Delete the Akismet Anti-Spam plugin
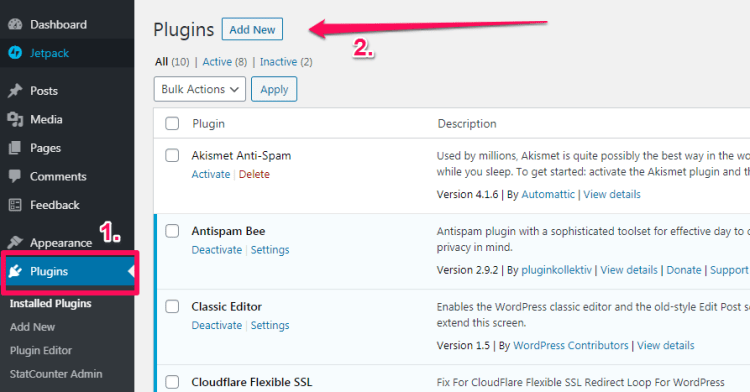The image size is (750, 392). 254,174
